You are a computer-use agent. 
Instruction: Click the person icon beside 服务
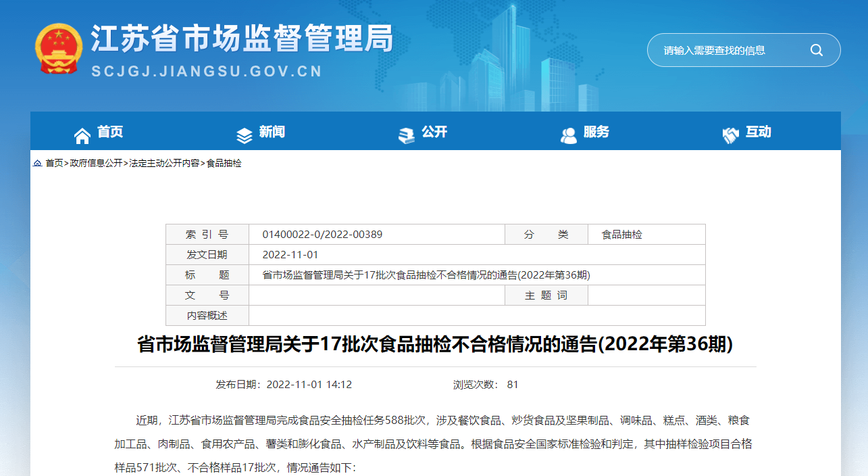569,135
